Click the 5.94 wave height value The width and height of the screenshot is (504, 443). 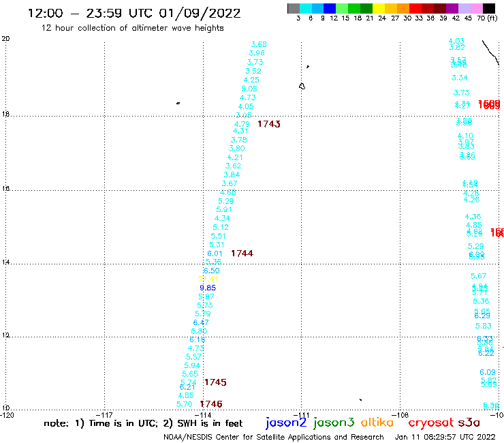[x=192, y=365]
